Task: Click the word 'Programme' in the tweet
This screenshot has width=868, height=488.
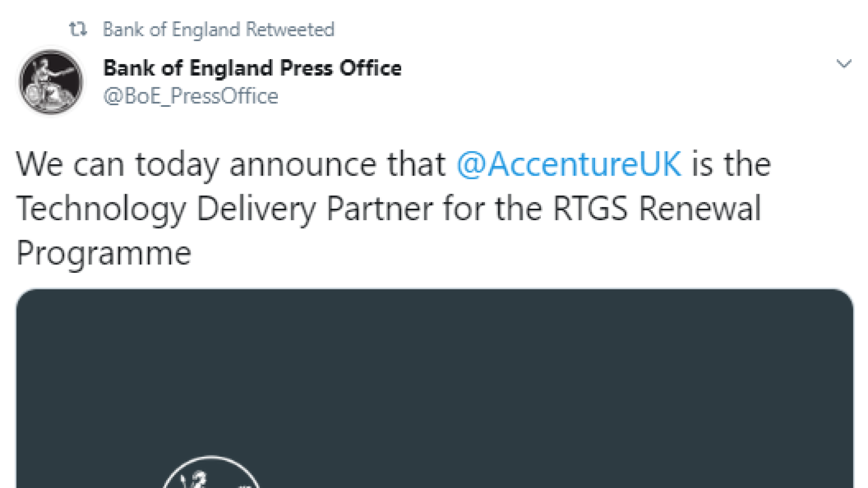Action: 104,253
